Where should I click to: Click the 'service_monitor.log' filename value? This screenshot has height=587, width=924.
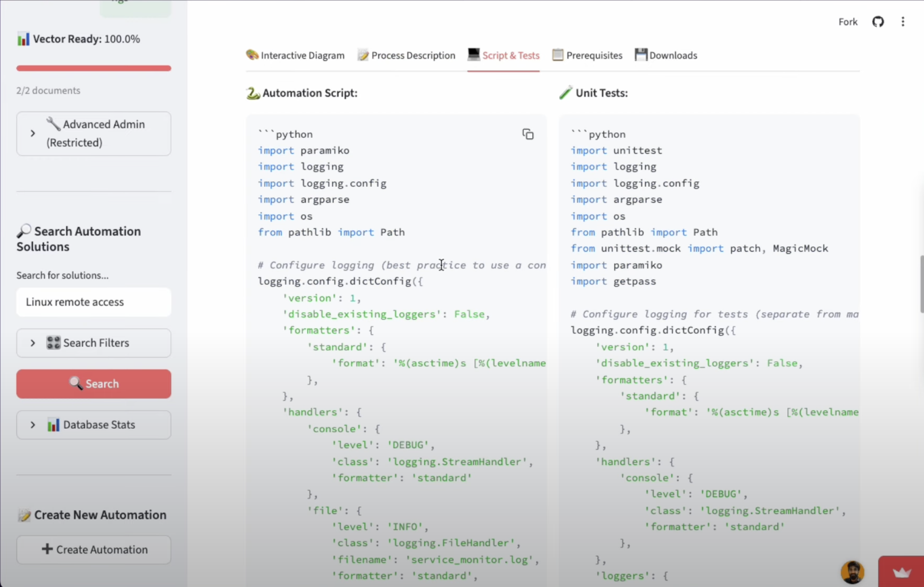click(x=469, y=559)
